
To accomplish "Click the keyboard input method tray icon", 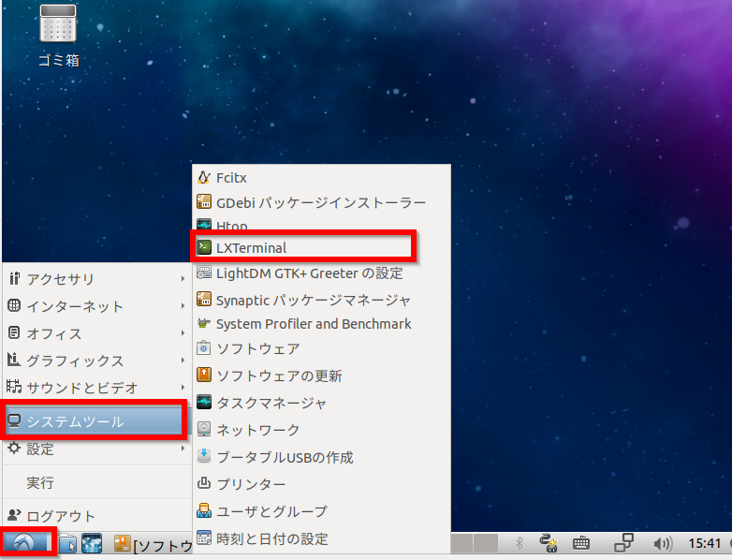I will pyautogui.click(x=580, y=544).
